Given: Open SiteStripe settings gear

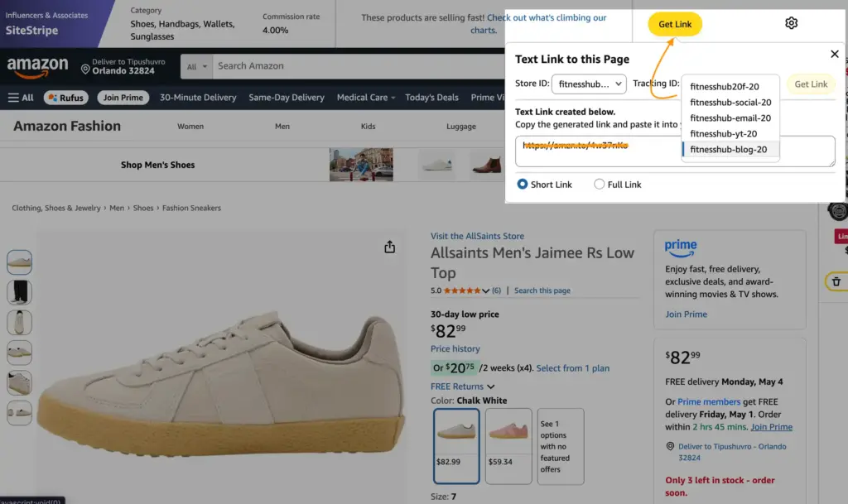Looking at the screenshot, I should [791, 24].
